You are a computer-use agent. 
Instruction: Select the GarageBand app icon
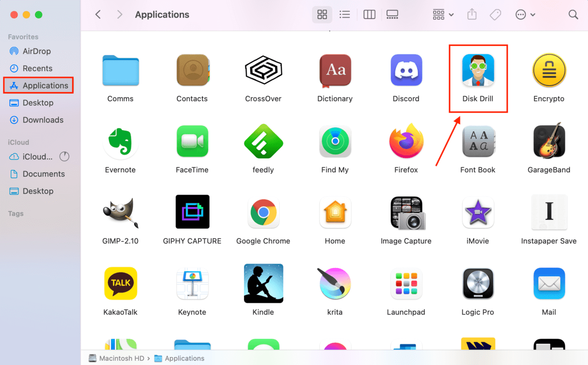pos(549,142)
